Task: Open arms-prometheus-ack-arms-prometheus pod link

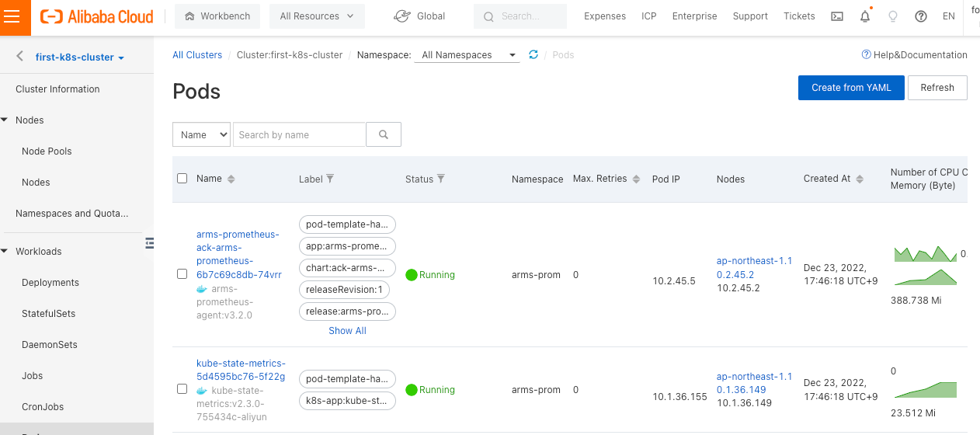Action: 239,255
